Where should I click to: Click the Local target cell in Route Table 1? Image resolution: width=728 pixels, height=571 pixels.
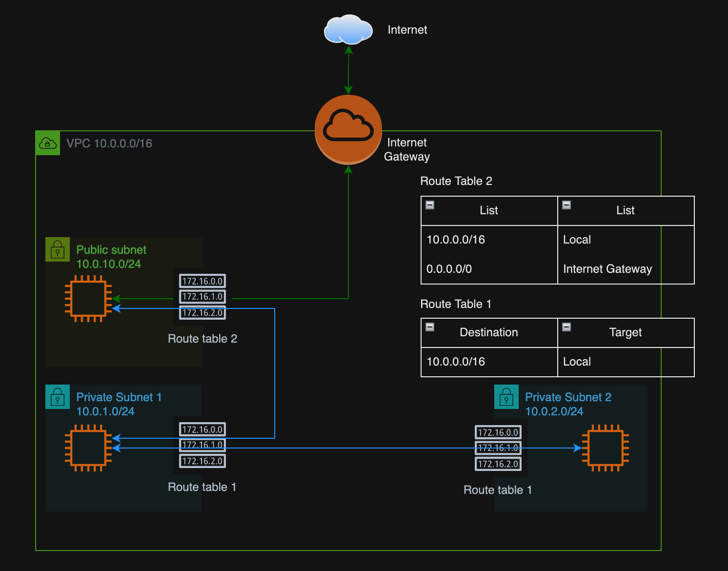tap(577, 362)
